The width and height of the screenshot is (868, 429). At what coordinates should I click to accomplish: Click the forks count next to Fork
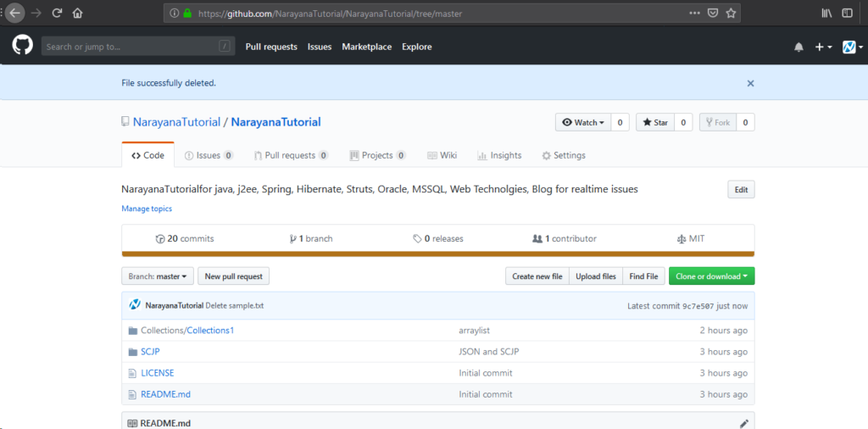tap(745, 122)
